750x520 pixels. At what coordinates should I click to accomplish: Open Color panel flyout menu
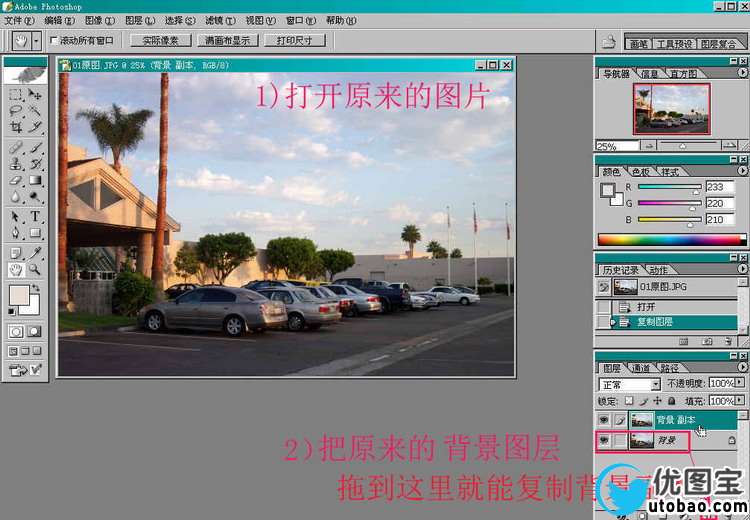coord(742,170)
